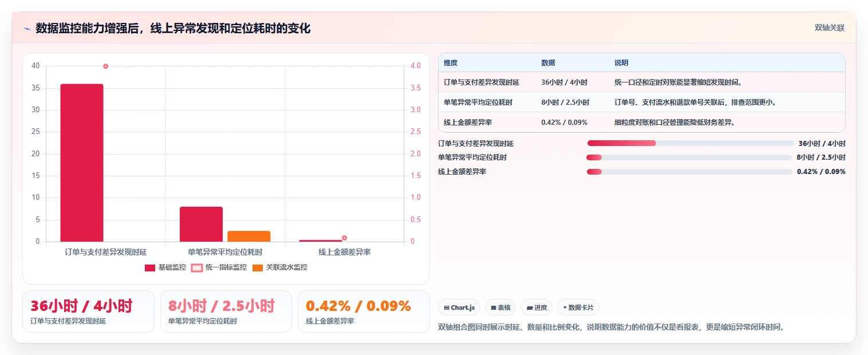Click the progress bar for 单笔异常平均定位耗时
Viewport: 868px width, 355px height.
[689, 157]
